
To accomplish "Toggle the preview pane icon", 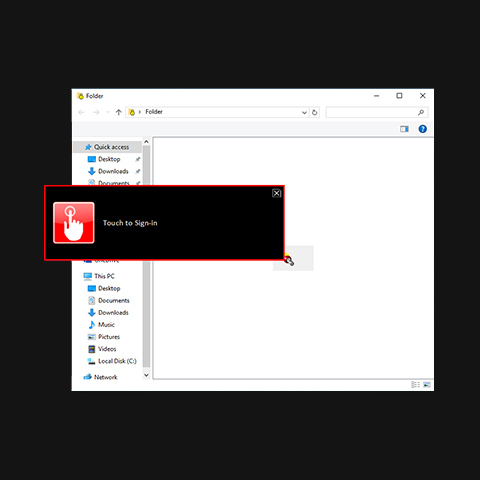I will point(404,129).
